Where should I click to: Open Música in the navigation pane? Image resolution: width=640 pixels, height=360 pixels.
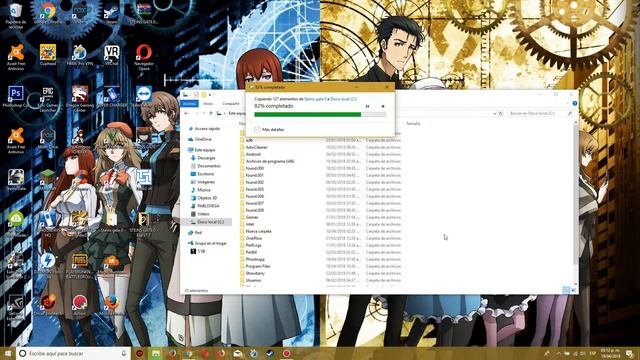204,190
